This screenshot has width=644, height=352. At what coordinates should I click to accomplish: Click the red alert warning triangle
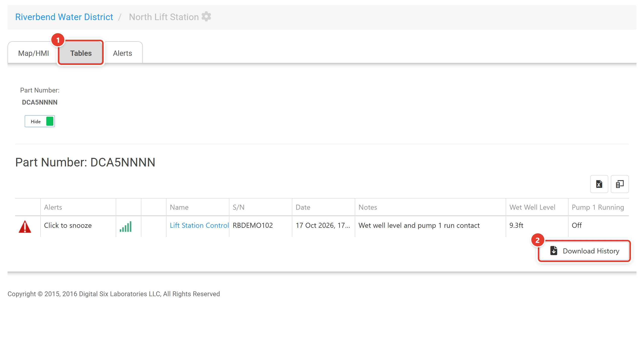25,227
